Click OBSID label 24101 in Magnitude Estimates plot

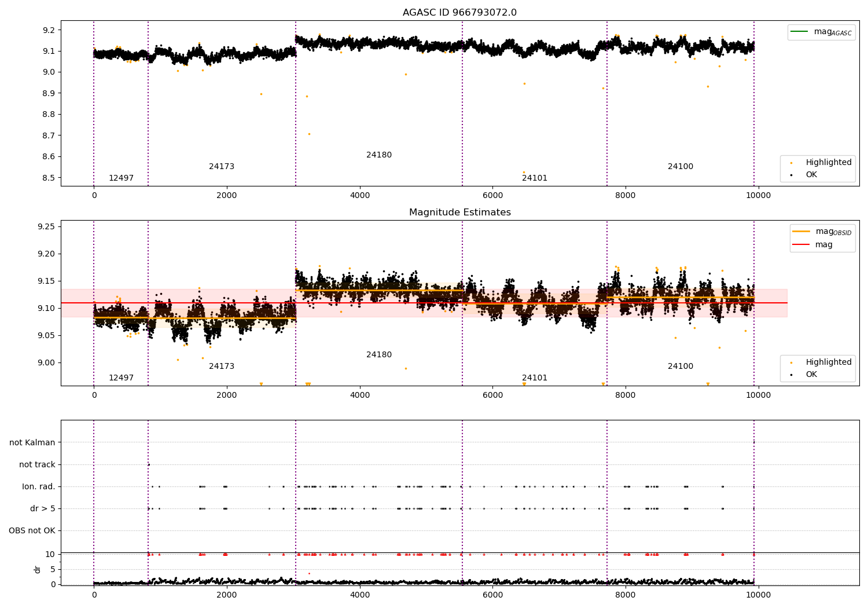(x=535, y=378)
